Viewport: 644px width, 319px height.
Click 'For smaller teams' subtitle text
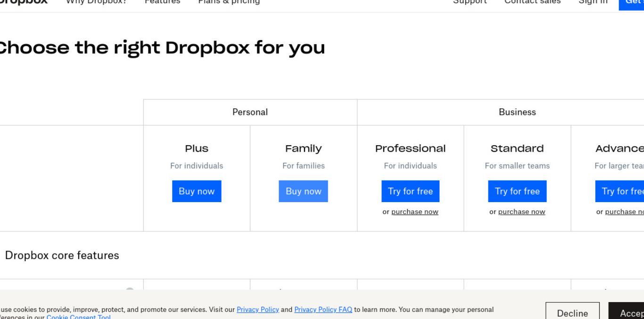517,166
